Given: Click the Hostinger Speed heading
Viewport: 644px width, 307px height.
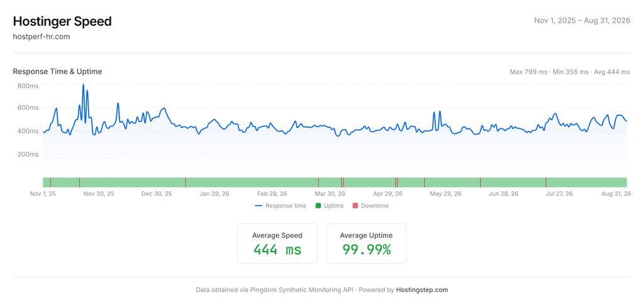Looking at the screenshot, I should (62, 21).
